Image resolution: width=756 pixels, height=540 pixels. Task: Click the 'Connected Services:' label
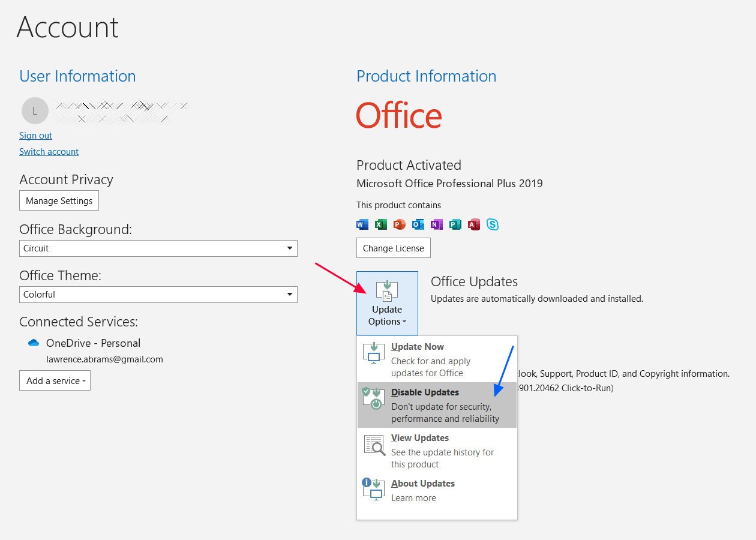pos(79,322)
